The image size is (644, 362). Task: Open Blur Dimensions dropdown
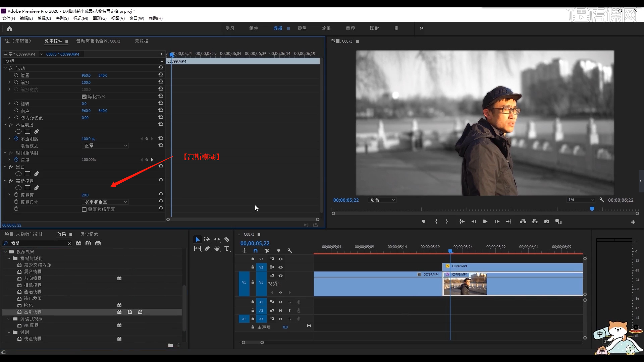105,202
